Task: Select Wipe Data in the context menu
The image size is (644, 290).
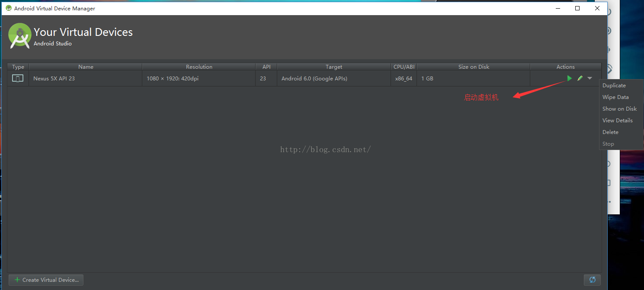Action: point(615,97)
